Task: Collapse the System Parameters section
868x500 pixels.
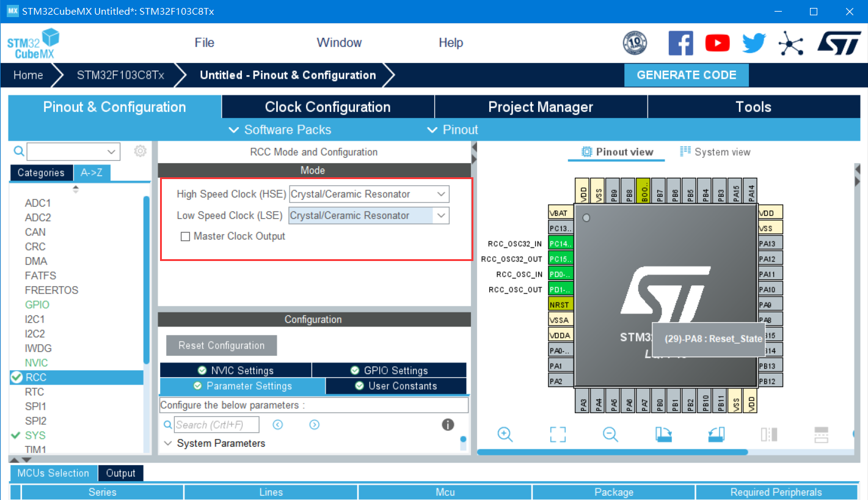Action: click(x=169, y=443)
